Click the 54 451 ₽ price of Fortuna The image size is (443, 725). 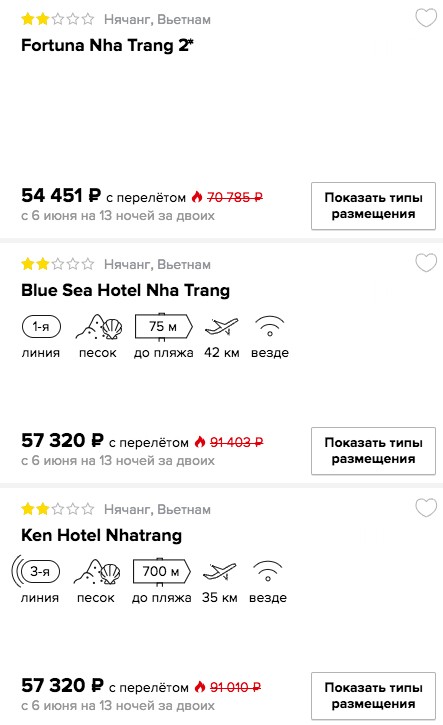(61, 195)
